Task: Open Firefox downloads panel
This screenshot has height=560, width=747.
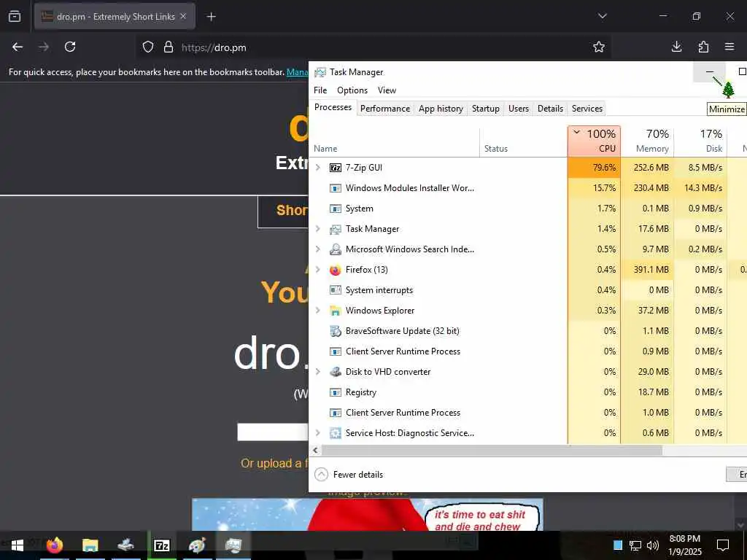Action: [x=676, y=47]
